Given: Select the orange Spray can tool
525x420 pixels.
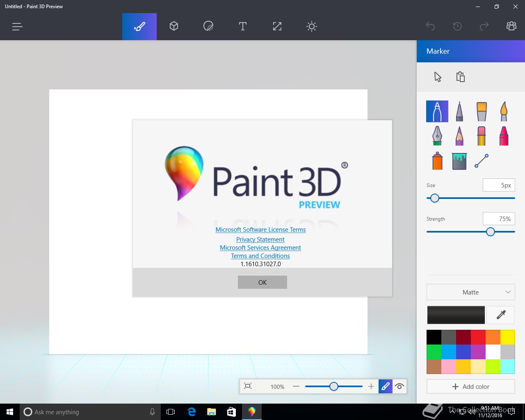Looking at the screenshot, I should pos(437,161).
